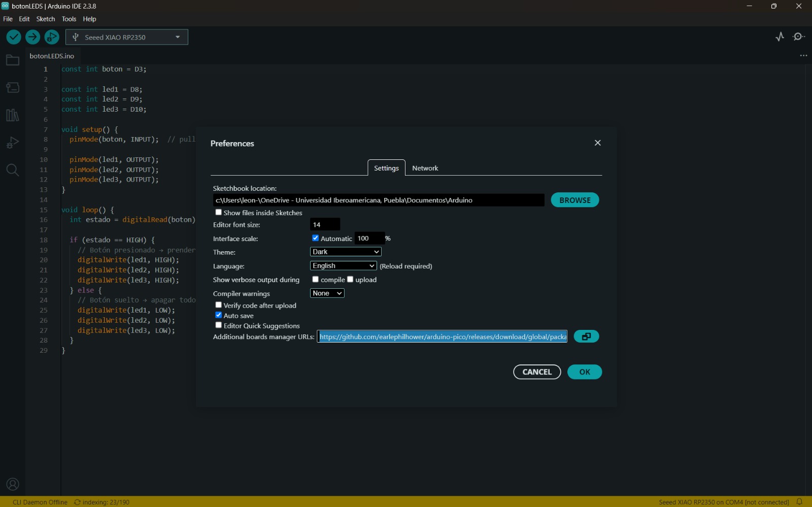Viewport: 812px width, 507px height.
Task: Click the Upload arrow icon
Action: pos(33,37)
